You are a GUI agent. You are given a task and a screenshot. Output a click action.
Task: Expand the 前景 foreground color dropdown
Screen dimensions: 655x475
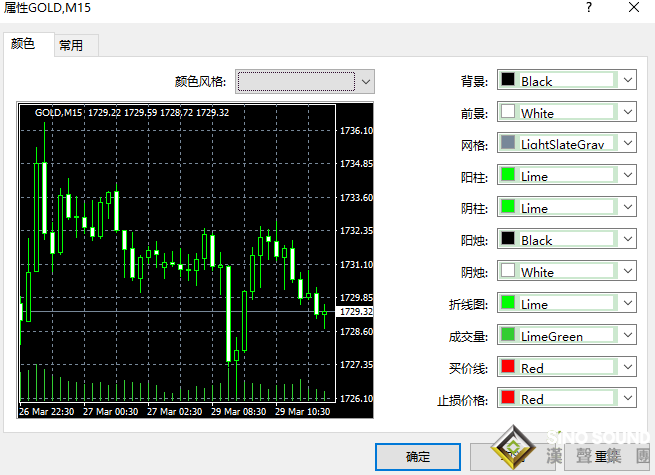pos(566,112)
